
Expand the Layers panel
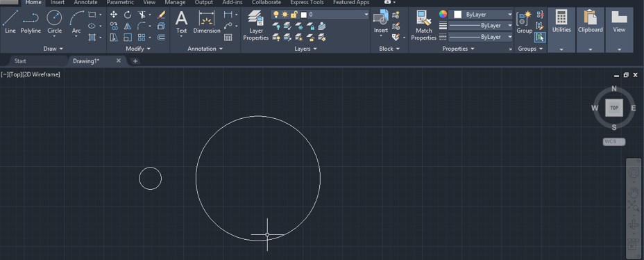306,49
